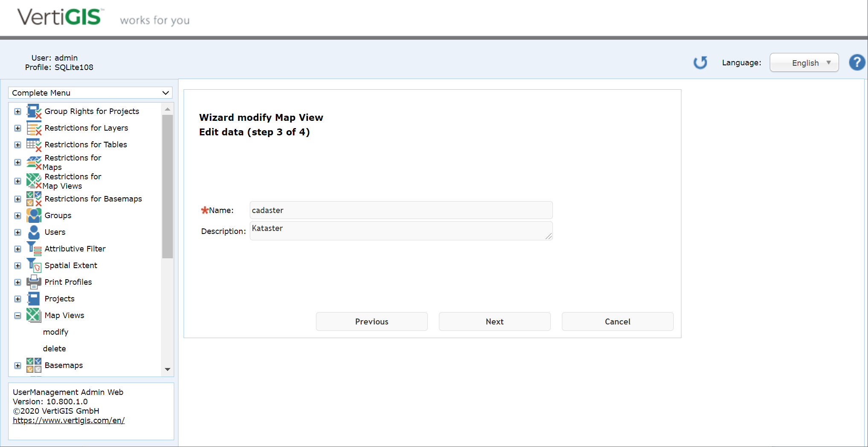This screenshot has height=447, width=868.
Task: Select the Spatial Extent funnel icon
Action: pos(34,265)
